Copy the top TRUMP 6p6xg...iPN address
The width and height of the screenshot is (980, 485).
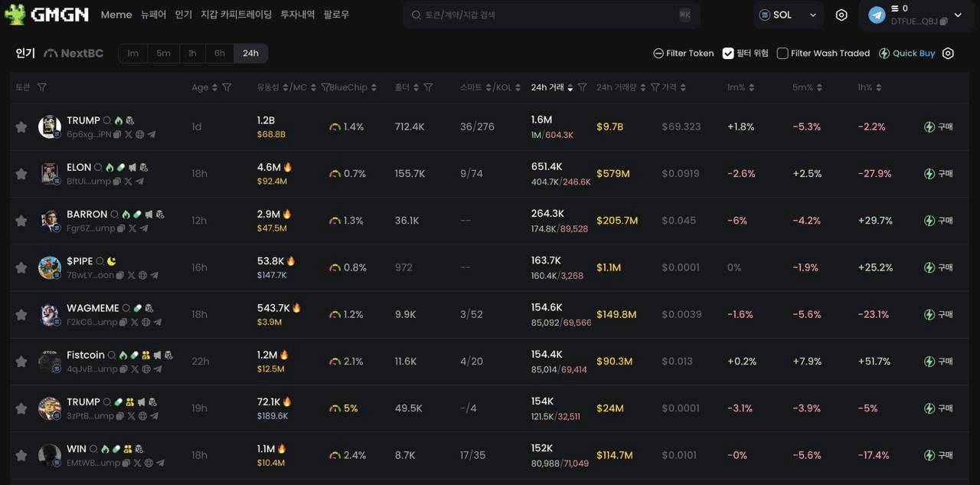117,135
